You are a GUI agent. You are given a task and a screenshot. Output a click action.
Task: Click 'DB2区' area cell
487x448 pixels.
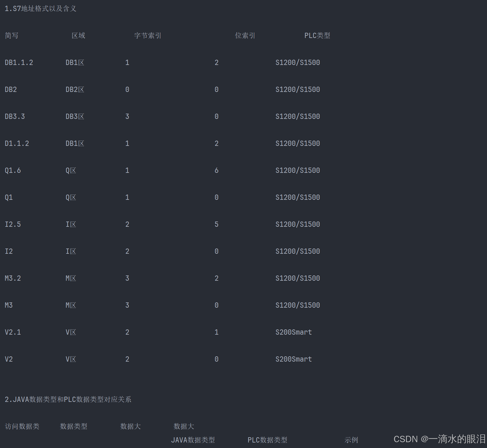pos(75,90)
